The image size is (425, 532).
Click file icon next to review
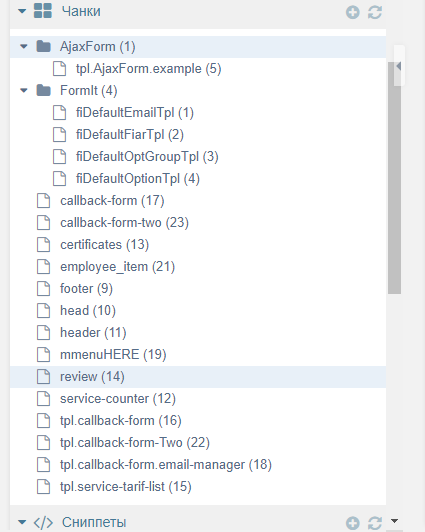(x=43, y=377)
